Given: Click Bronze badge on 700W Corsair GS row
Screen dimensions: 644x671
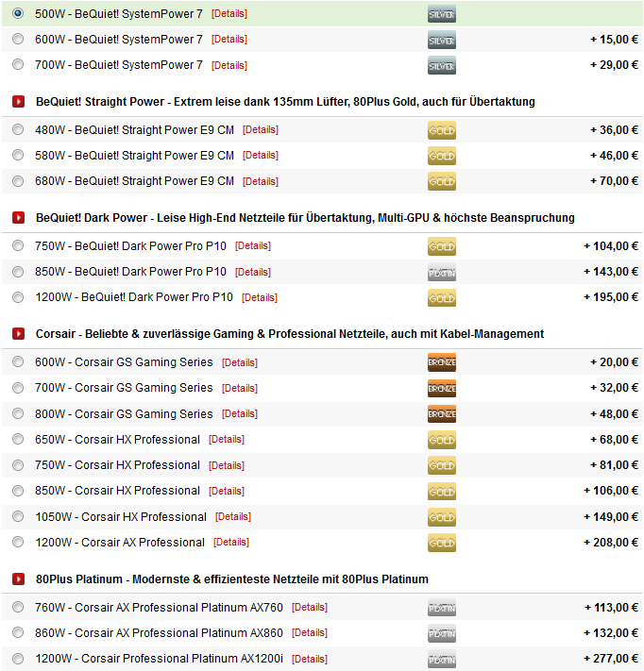Looking at the screenshot, I should 442,389.
